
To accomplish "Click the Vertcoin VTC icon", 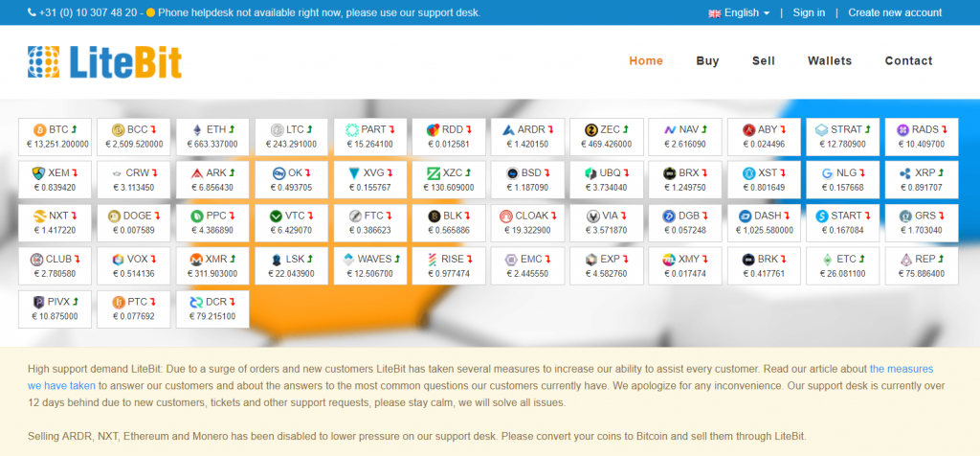I will point(277,216).
